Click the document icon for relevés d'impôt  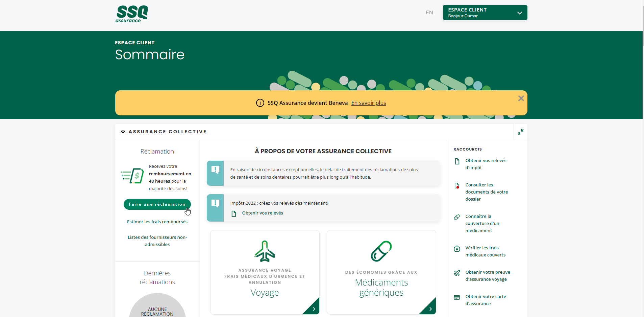click(457, 161)
